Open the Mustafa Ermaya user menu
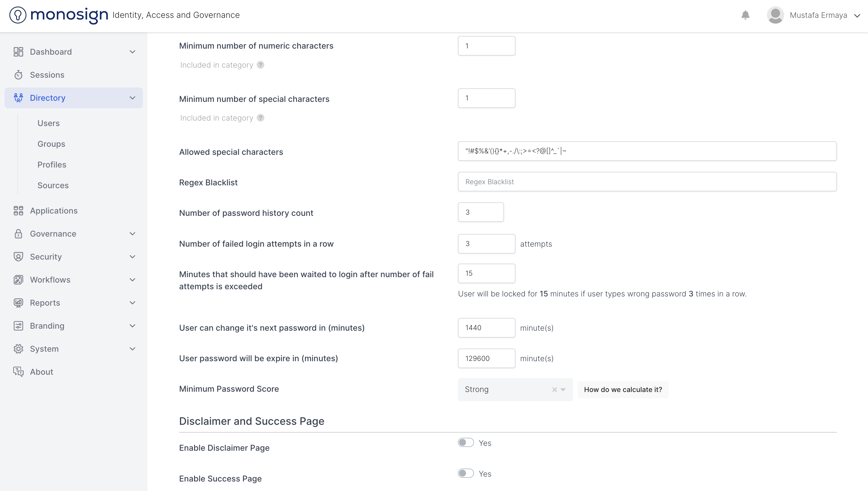 click(x=818, y=15)
